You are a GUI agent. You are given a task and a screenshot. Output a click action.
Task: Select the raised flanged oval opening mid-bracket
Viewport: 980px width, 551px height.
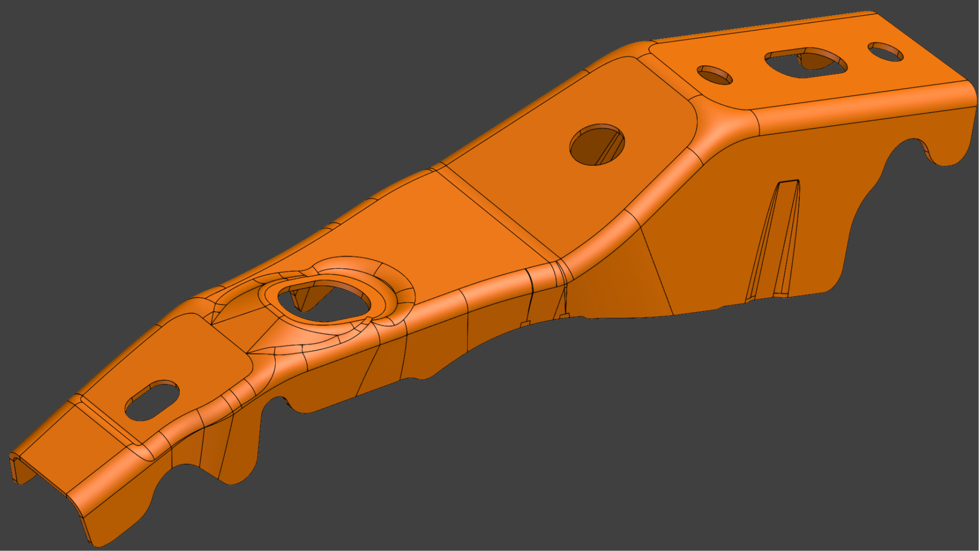pos(324,302)
